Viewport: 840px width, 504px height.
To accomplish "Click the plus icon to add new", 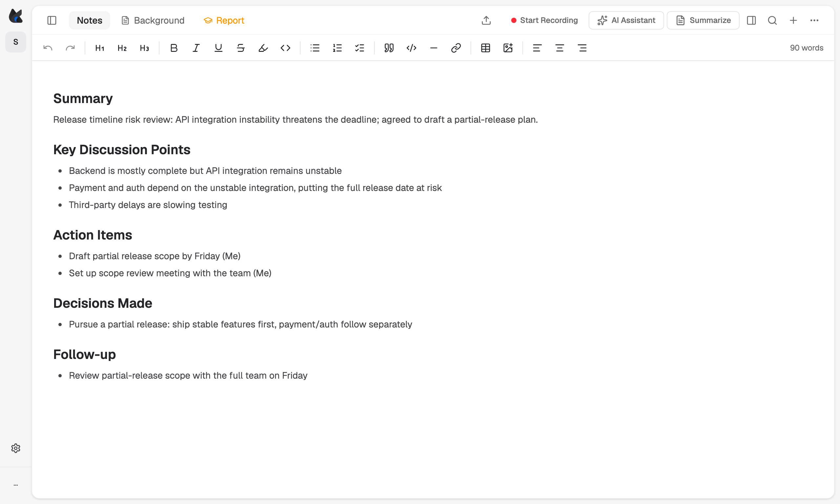I will (793, 20).
